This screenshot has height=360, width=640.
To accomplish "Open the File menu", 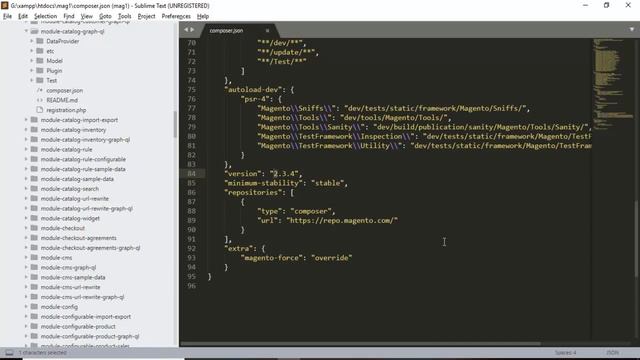I will coord(7,16).
